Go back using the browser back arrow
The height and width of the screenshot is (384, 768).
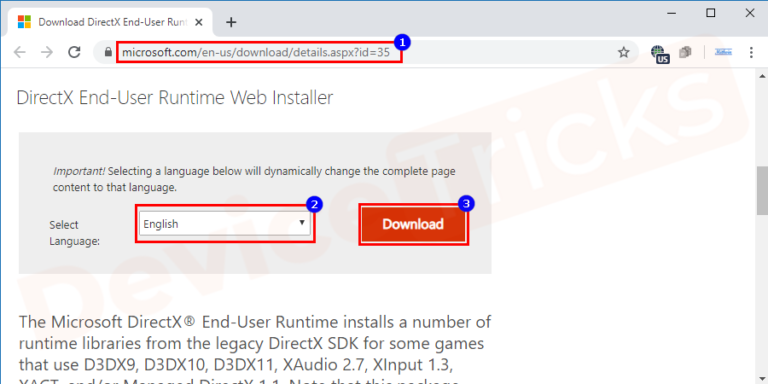(20, 52)
